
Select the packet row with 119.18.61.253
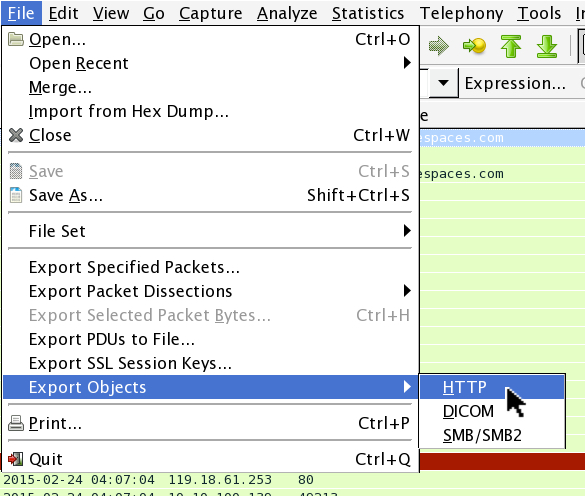coord(292,480)
